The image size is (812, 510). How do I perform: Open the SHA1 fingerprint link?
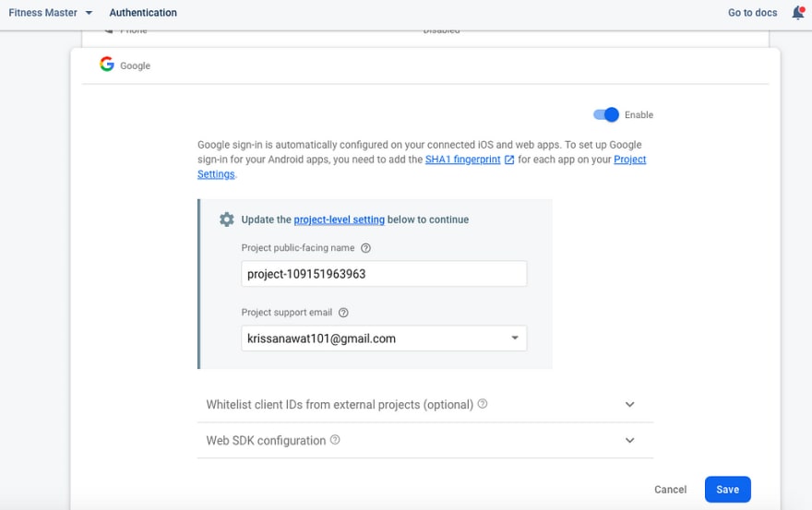pyautogui.click(x=463, y=160)
